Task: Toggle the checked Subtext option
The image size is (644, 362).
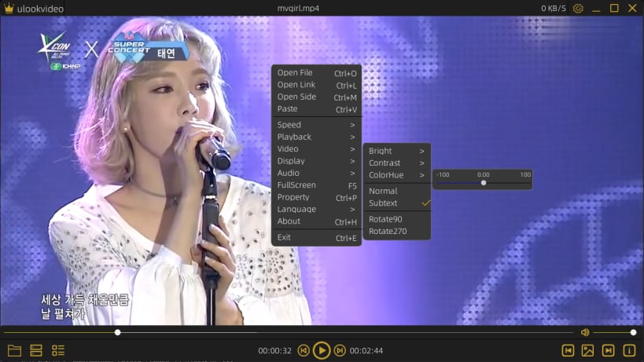Action: point(397,203)
